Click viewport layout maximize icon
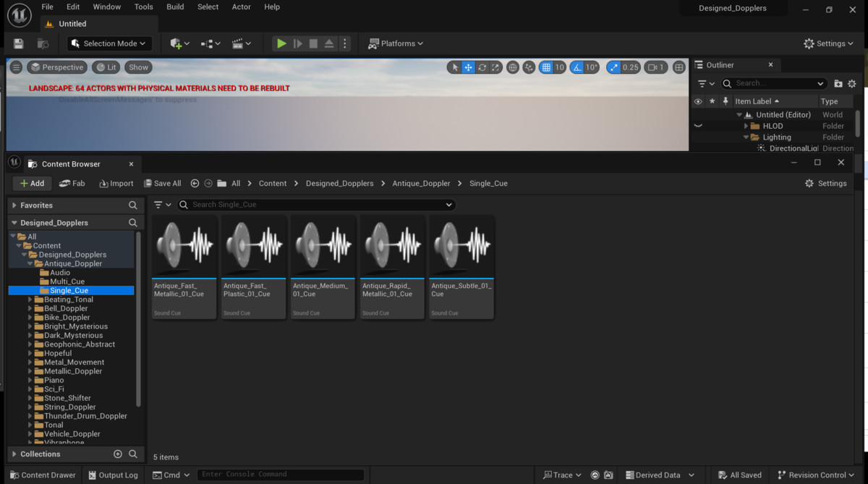This screenshot has height=484, width=868. click(678, 67)
